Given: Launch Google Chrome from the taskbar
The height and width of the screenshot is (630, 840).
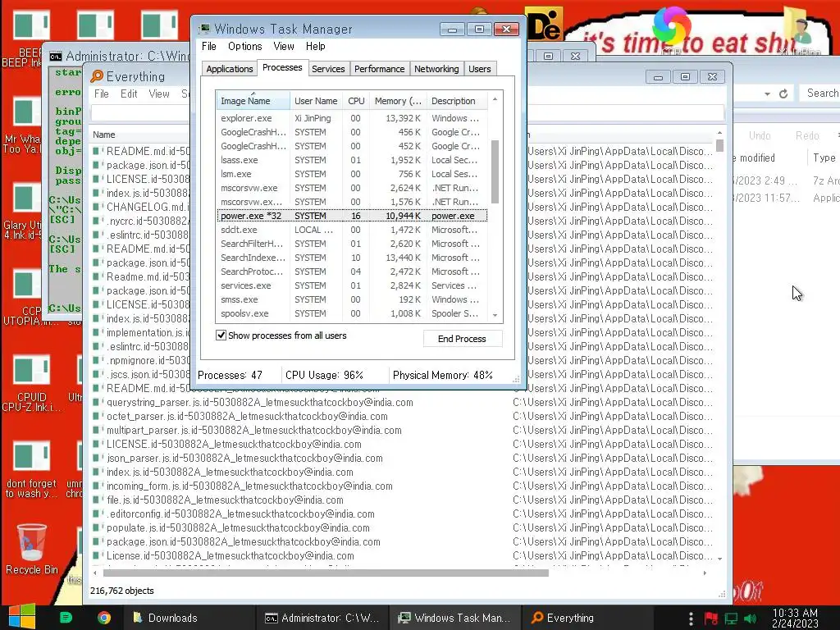Looking at the screenshot, I should tap(104, 618).
